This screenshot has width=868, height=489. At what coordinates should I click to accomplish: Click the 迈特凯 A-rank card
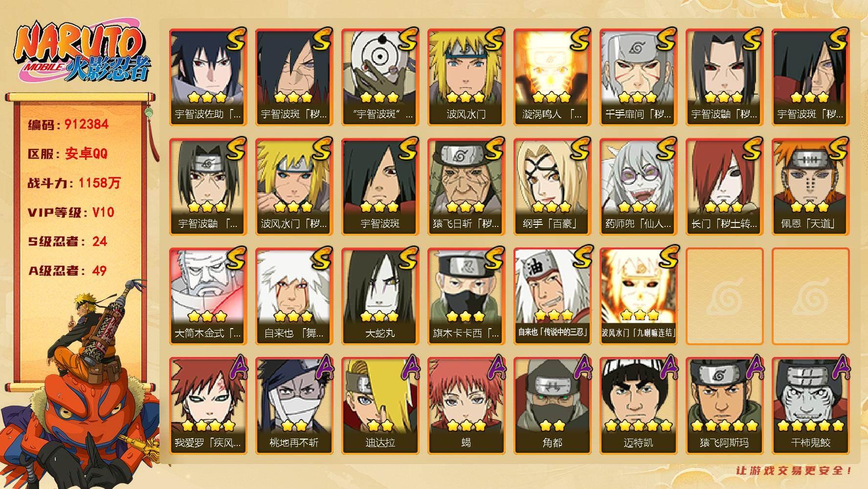(638, 405)
